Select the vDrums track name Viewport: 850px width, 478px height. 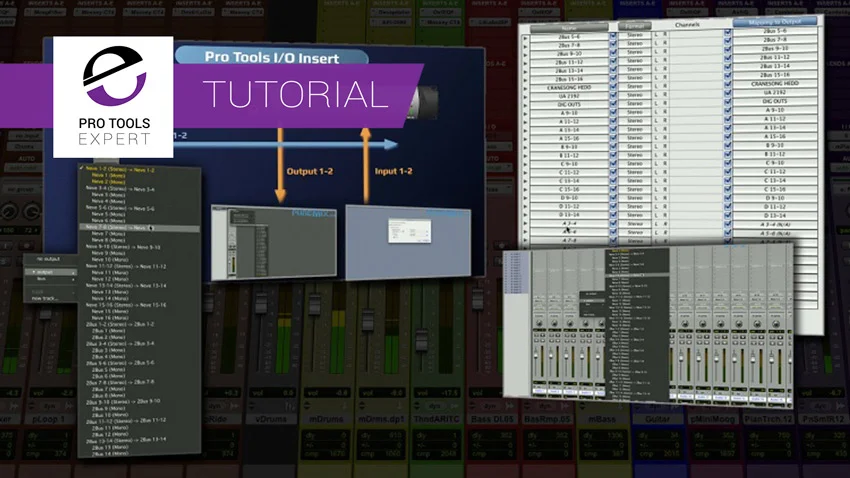pyautogui.click(x=273, y=419)
